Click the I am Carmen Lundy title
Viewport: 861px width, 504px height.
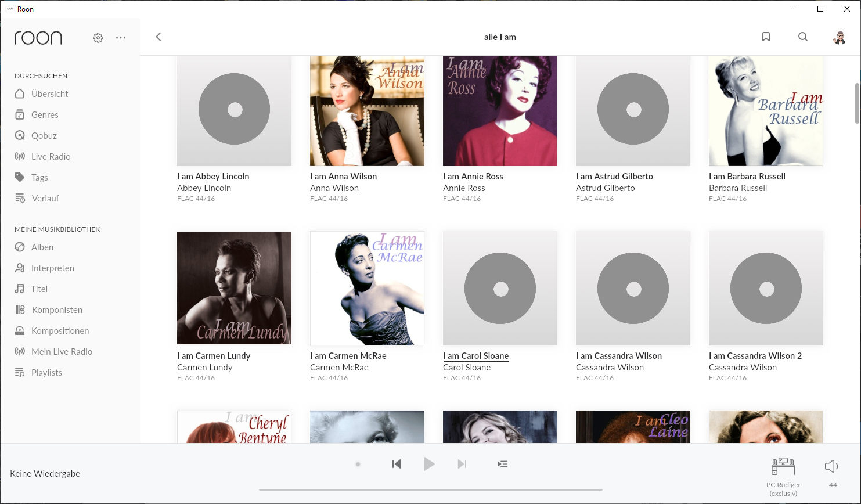click(214, 356)
